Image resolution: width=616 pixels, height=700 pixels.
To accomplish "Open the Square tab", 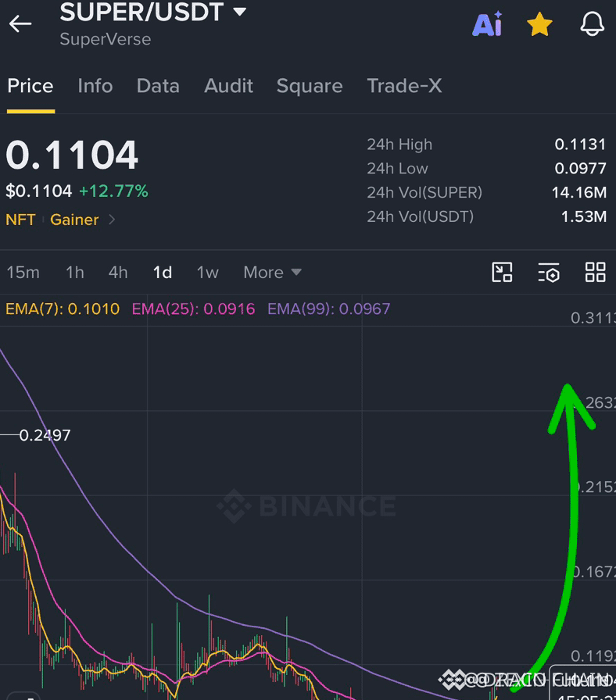I will click(x=310, y=86).
